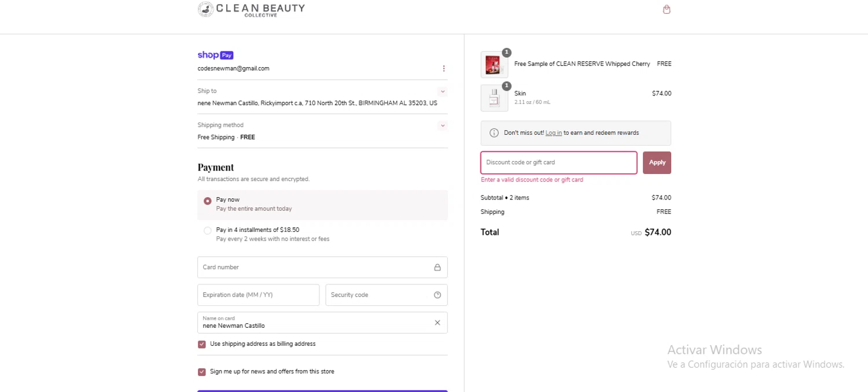Viewport: 868px width, 392px height.
Task: Click 'Subtotal • 2 items' label
Action: click(x=505, y=198)
